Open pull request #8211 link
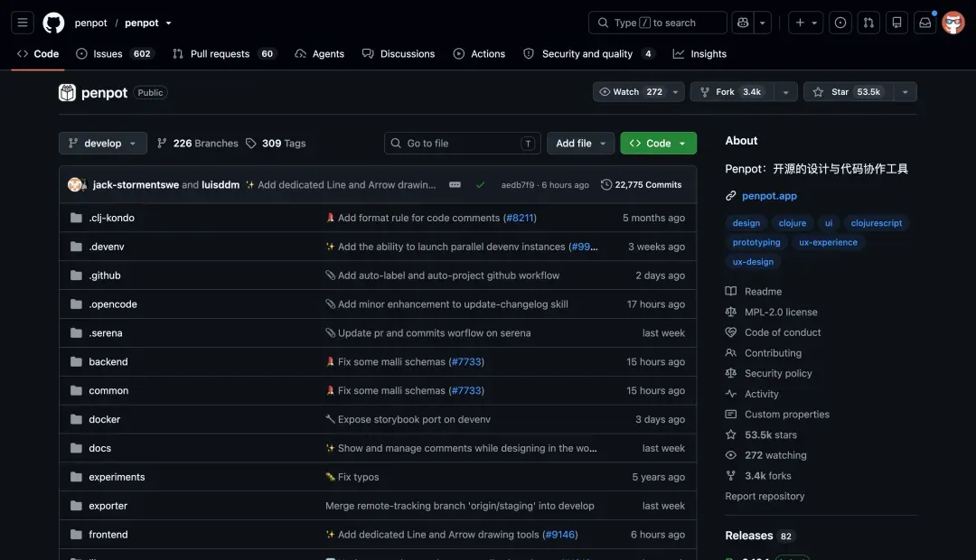 (520, 218)
